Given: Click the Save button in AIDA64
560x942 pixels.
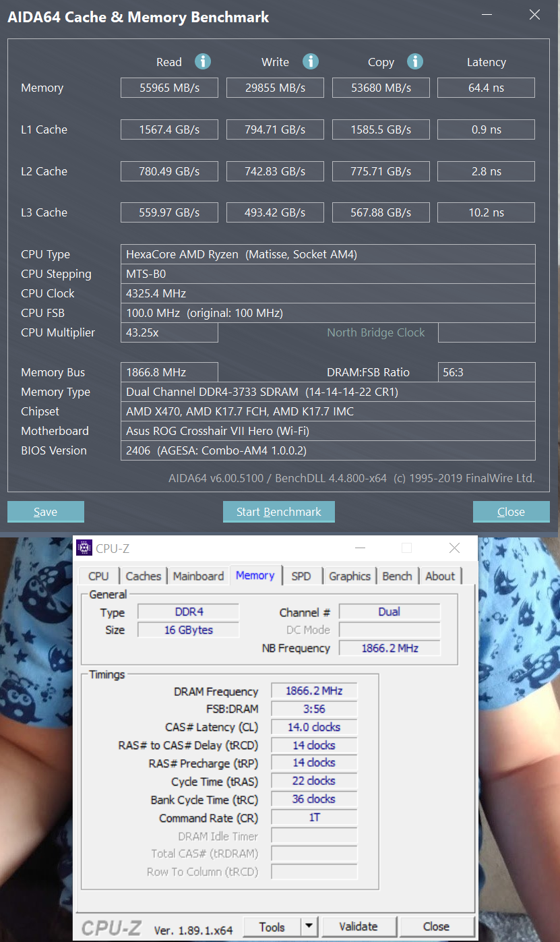Looking at the screenshot, I should [46, 512].
